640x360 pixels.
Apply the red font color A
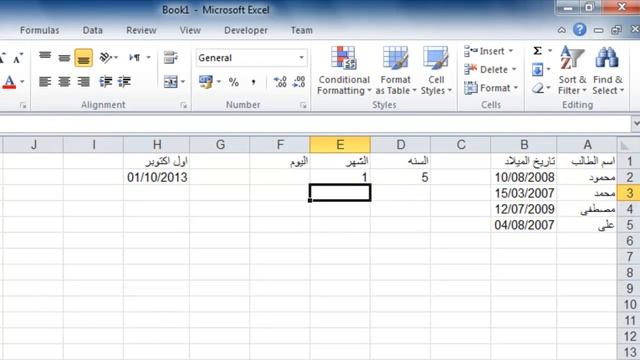(9, 82)
